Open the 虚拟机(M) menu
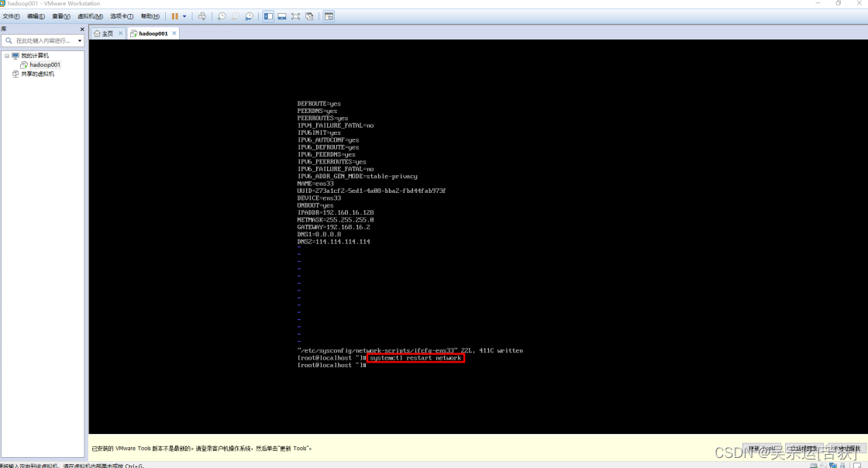868x468 pixels. [90, 16]
